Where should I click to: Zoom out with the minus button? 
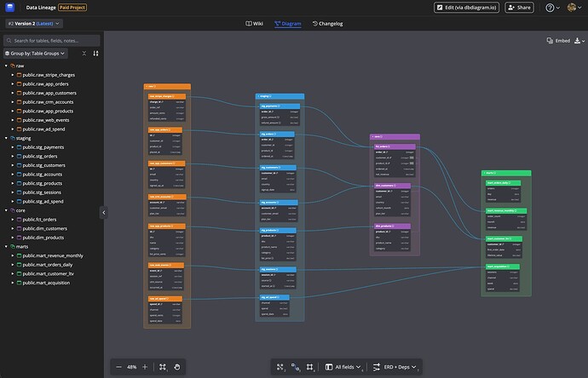pos(118,367)
